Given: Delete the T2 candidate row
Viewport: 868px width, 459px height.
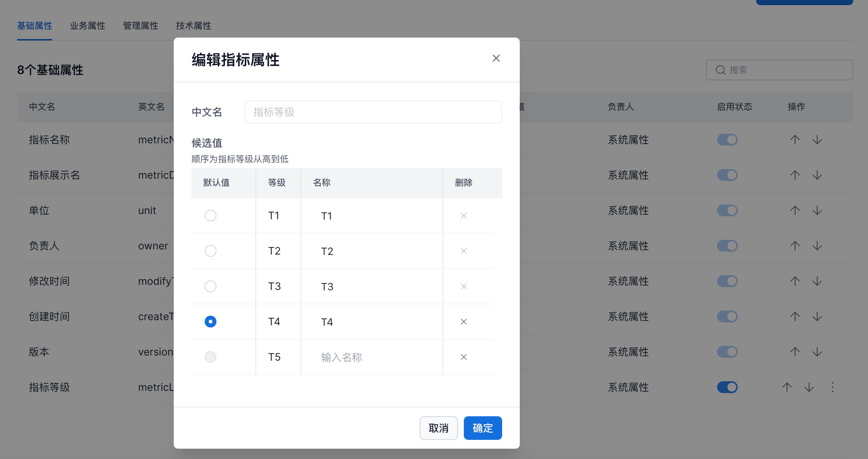Looking at the screenshot, I should 463,251.
